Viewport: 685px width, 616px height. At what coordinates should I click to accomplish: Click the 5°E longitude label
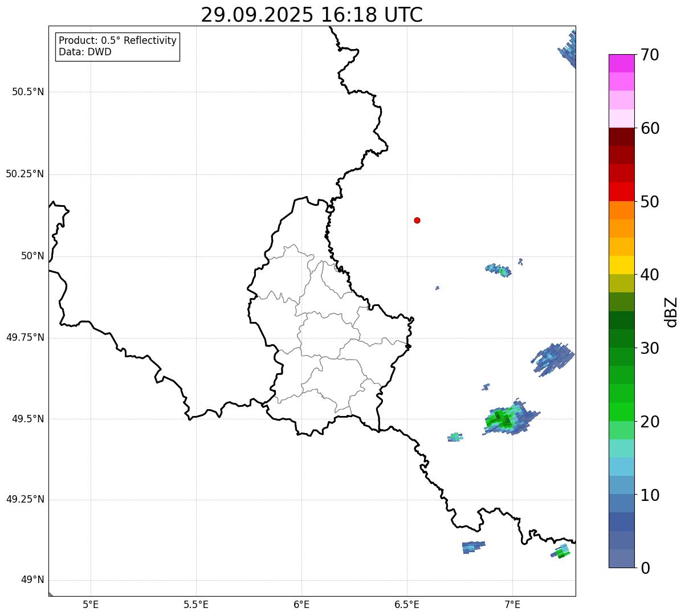tap(91, 604)
